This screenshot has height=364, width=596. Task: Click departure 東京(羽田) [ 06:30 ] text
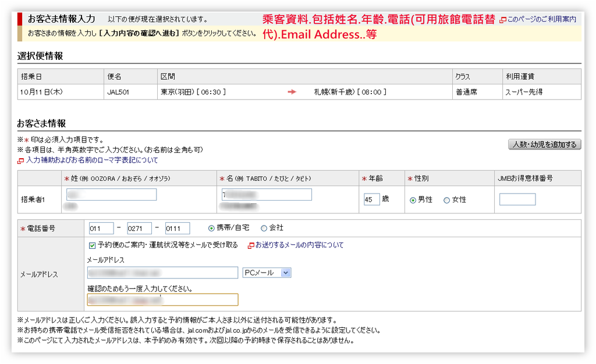[193, 92]
